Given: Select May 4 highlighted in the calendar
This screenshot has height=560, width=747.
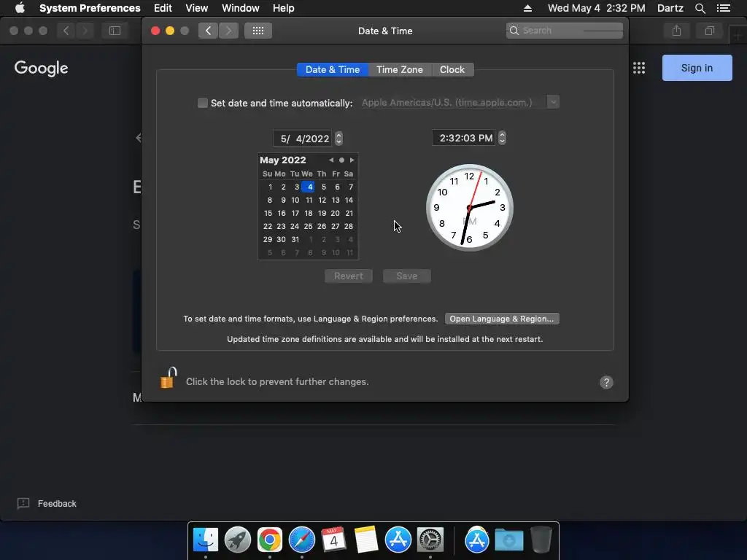Looking at the screenshot, I should click(x=309, y=187).
